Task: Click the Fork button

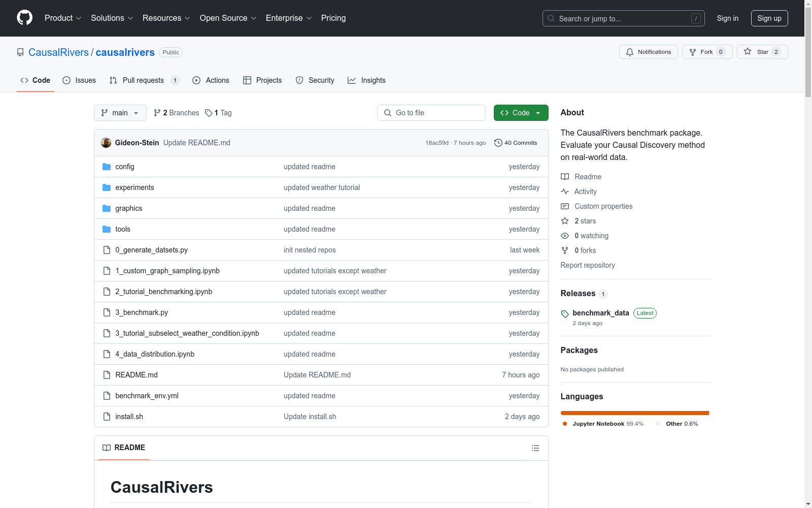Action: [x=707, y=52]
